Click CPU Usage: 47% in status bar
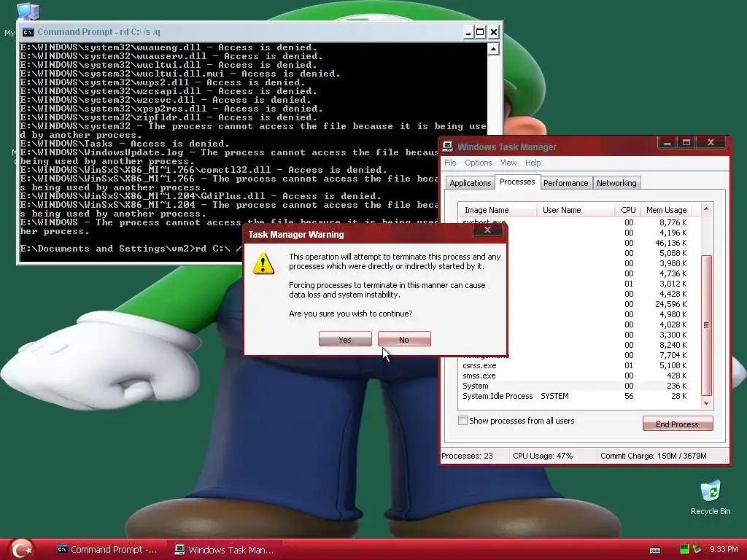 click(543, 456)
